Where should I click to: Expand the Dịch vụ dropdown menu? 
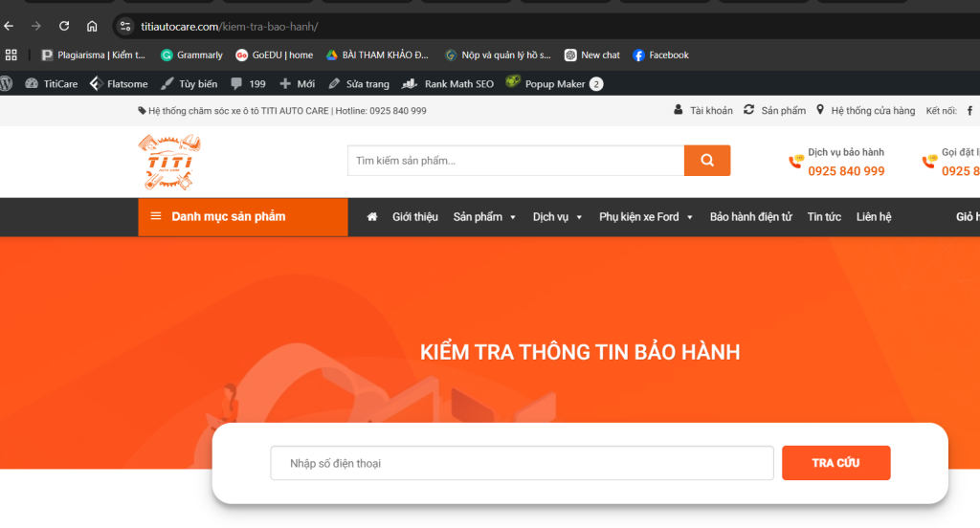pos(557,217)
